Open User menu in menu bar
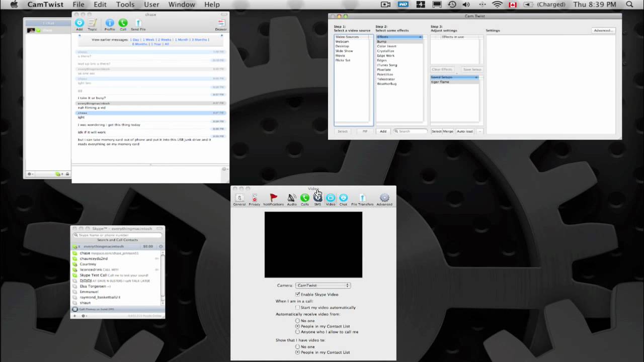 click(x=151, y=5)
